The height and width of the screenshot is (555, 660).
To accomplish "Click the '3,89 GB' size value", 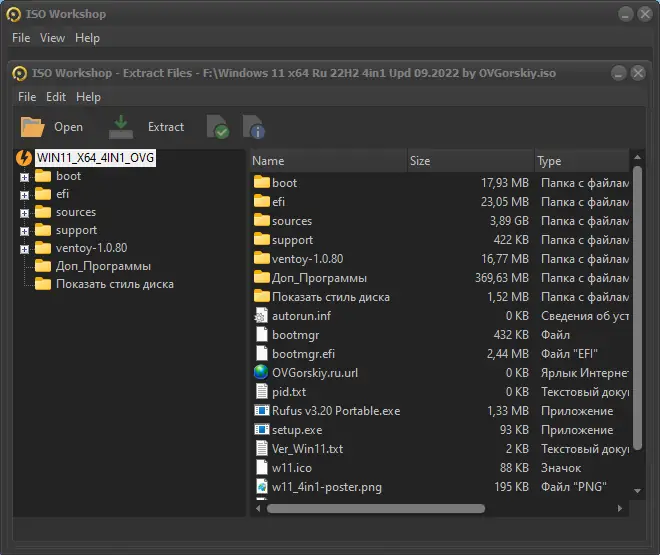I will pos(509,220).
